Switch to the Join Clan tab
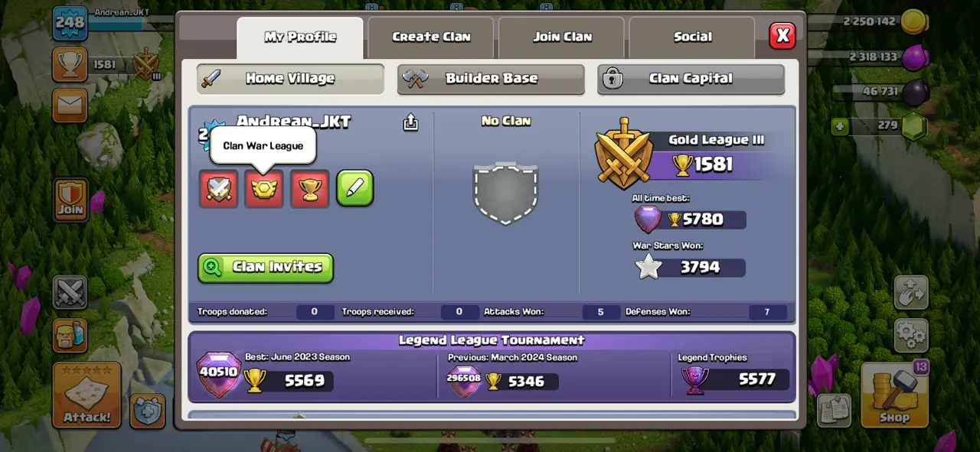The image size is (980, 452). 562,37
